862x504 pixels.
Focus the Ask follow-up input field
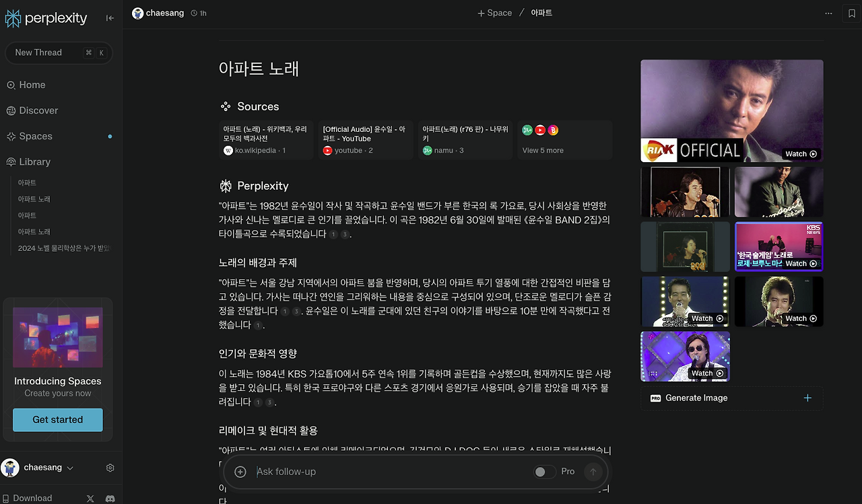point(391,472)
